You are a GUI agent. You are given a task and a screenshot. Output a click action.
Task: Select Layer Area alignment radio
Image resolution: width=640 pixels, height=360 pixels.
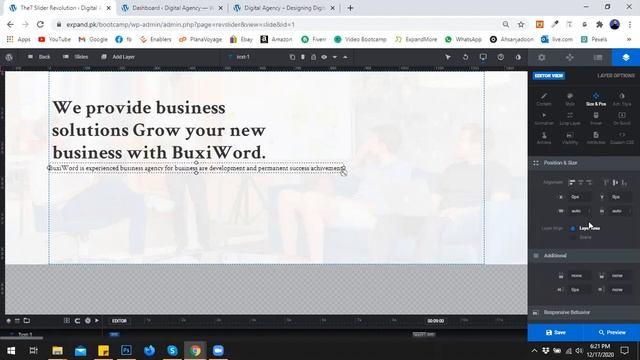click(573, 229)
